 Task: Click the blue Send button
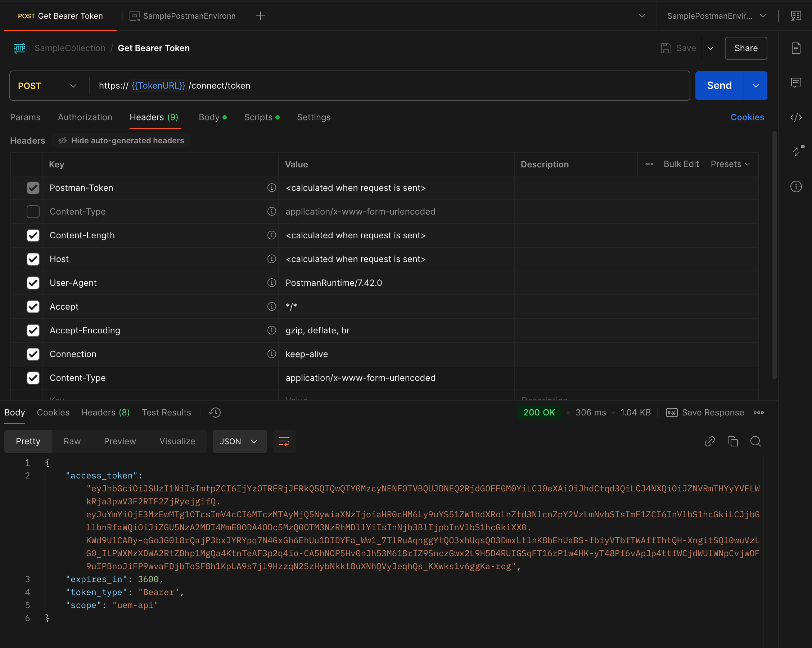[x=719, y=86]
